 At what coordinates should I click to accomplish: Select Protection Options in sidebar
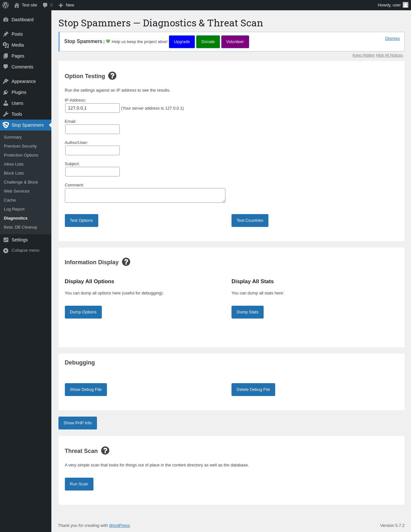tap(21, 155)
